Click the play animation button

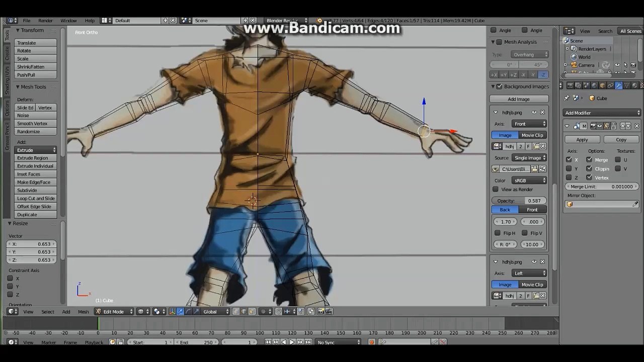(x=292, y=342)
